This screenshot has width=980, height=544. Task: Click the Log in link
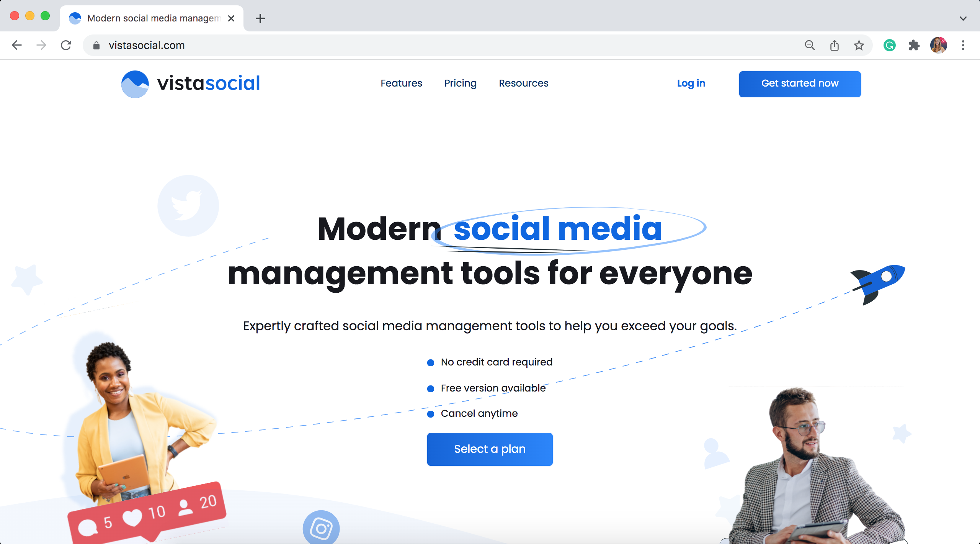691,83
